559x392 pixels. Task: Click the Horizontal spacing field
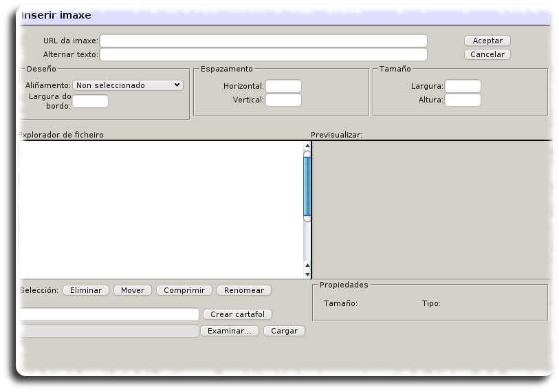[x=283, y=86]
